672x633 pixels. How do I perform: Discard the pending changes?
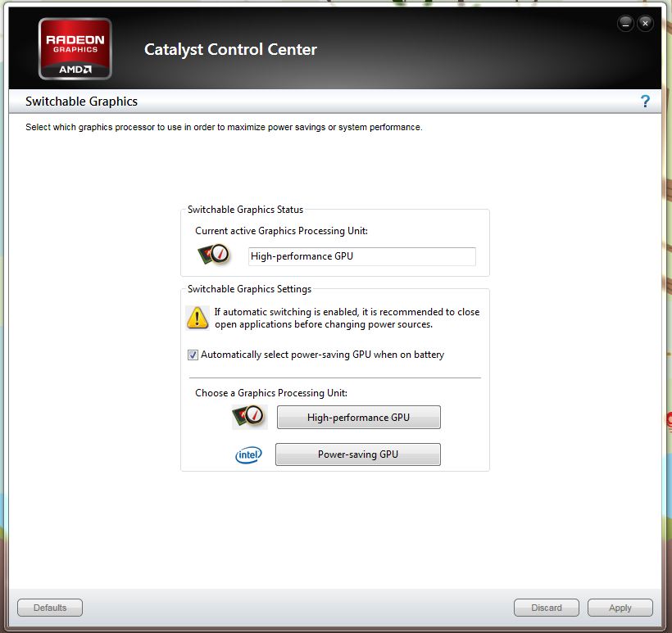547,608
